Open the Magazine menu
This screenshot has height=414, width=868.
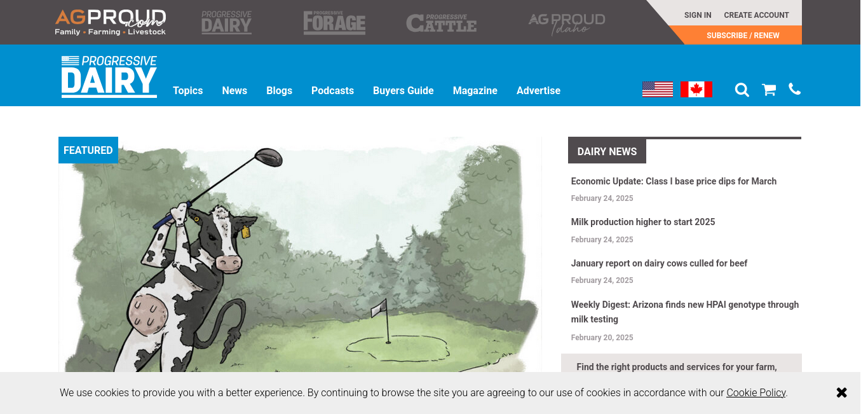pos(475,90)
